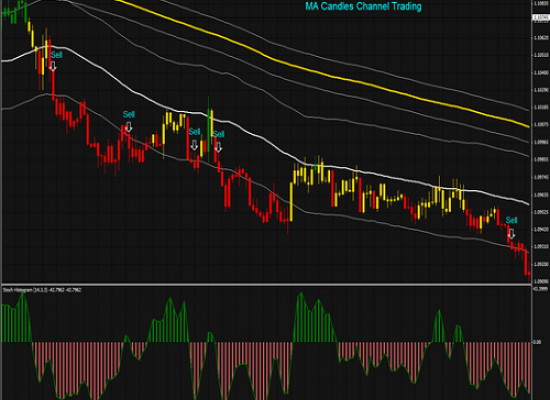Click the leftmost Sell arrow icon
Screen dimensions: 550x400
(x=53, y=66)
